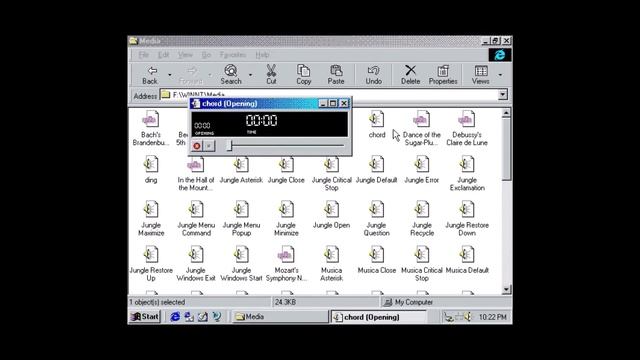Click My Computer in the status bar
The height and width of the screenshot is (360, 640).
(x=413, y=302)
